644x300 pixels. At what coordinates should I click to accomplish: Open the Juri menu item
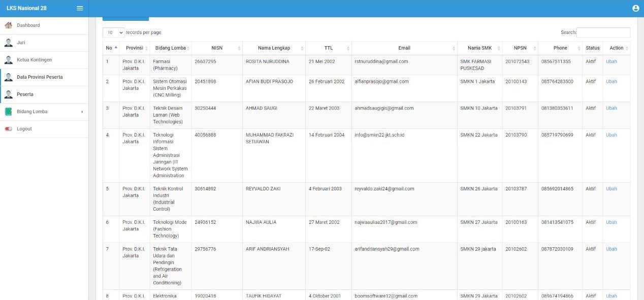point(44,43)
